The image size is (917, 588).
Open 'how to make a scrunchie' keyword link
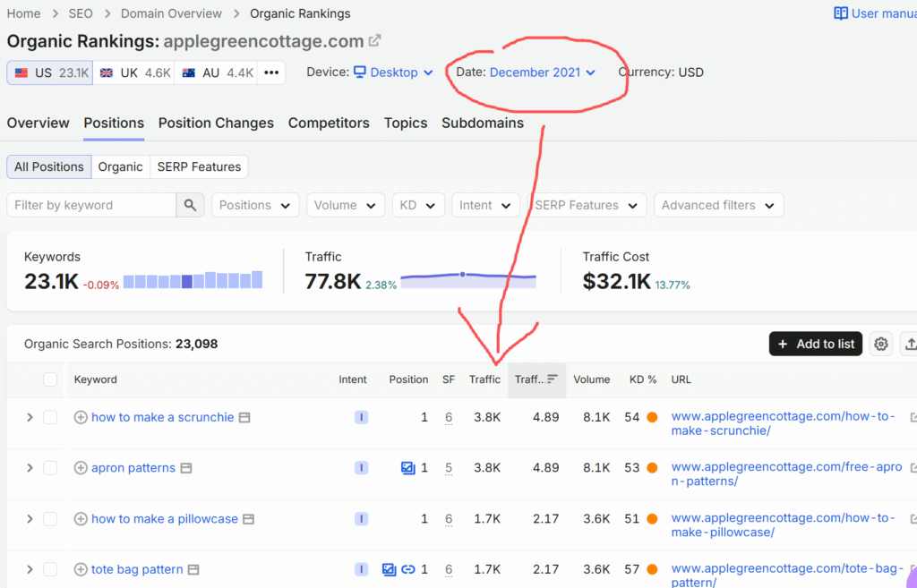tap(163, 417)
